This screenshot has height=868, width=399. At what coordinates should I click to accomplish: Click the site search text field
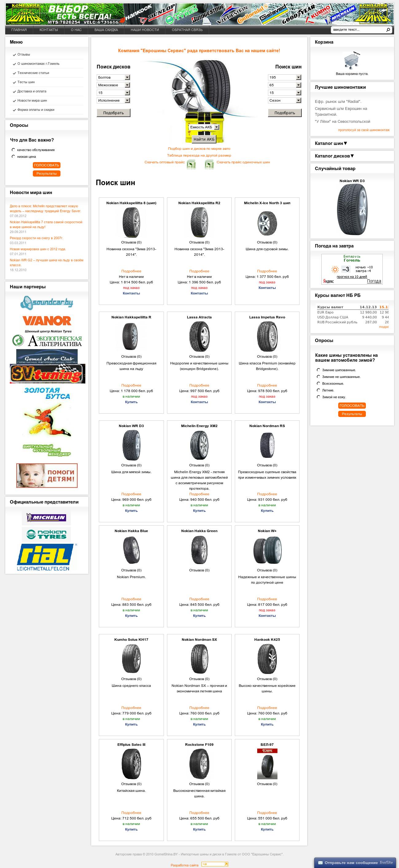click(x=358, y=30)
